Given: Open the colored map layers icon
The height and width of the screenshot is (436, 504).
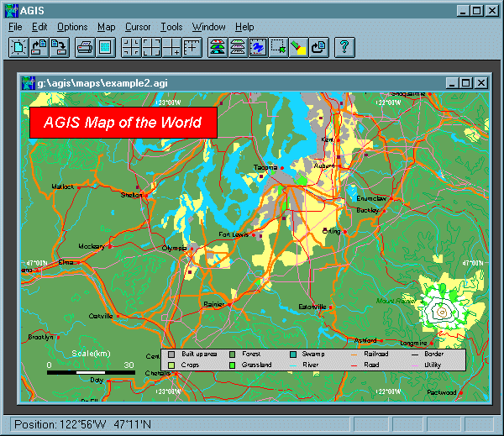Looking at the screenshot, I should (218, 47).
